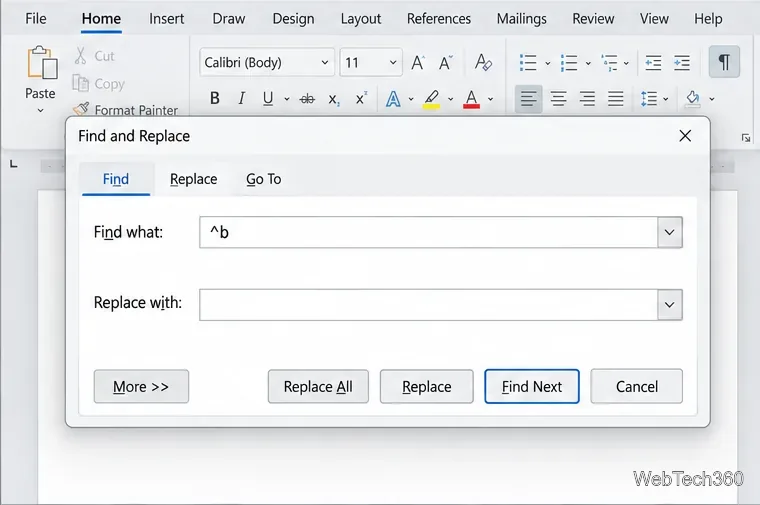Switch to the Mailings ribbon tab
This screenshot has width=760, height=505.
click(x=522, y=18)
